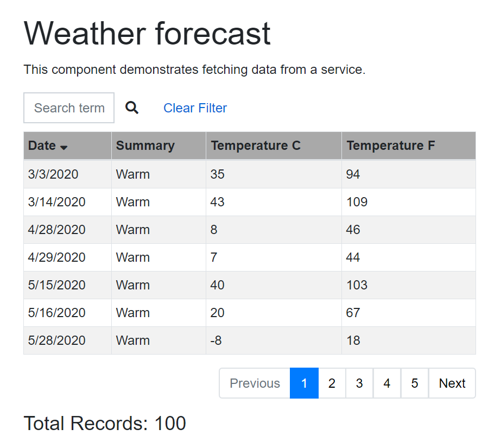Select page 1 of results

304,383
